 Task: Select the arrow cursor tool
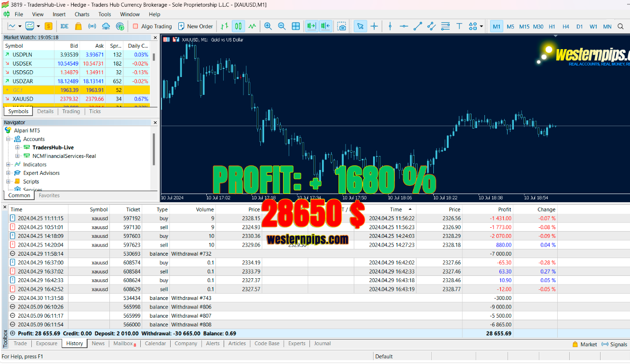[x=360, y=26]
